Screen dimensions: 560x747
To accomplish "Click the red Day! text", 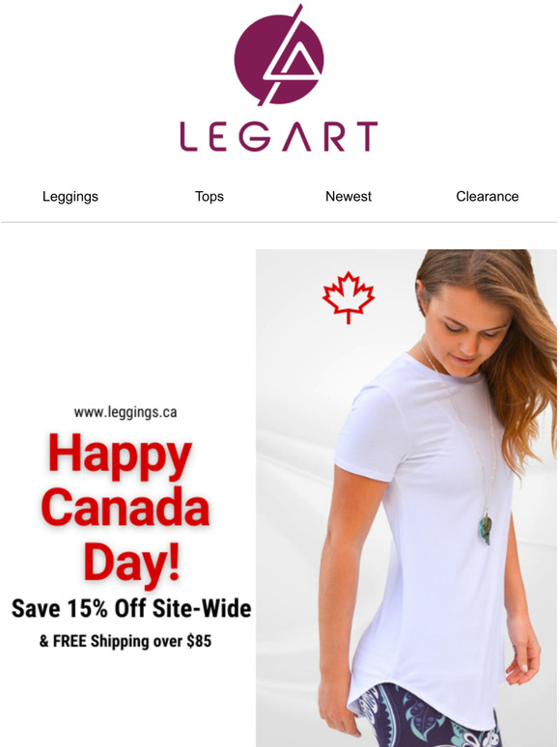I will [132, 564].
